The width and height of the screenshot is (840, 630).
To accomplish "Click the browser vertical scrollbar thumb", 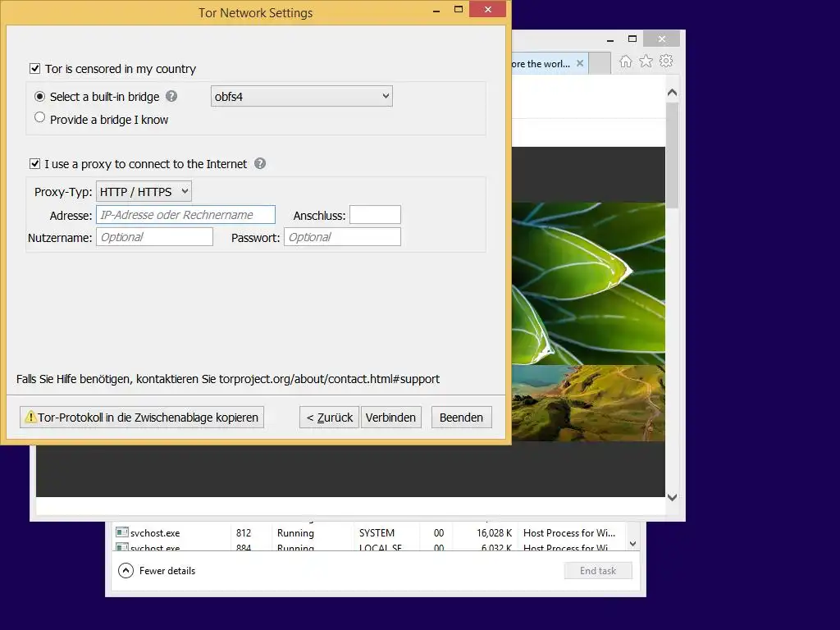I will tap(673, 155).
